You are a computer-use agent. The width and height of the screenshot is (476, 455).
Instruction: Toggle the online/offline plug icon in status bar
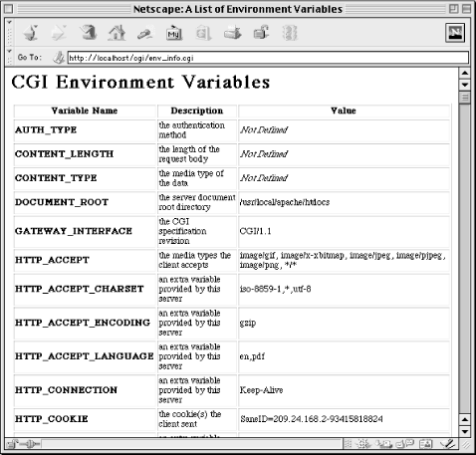click(29, 444)
